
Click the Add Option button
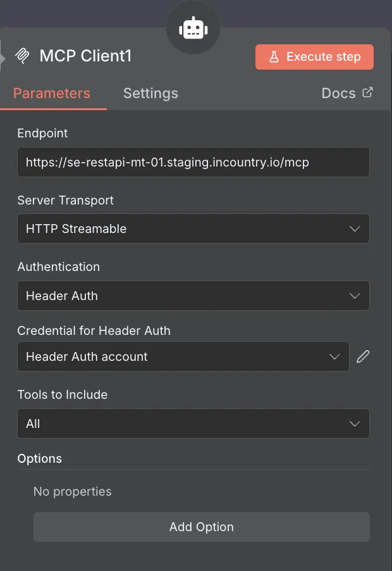pyautogui.click(x=201, y=527)
